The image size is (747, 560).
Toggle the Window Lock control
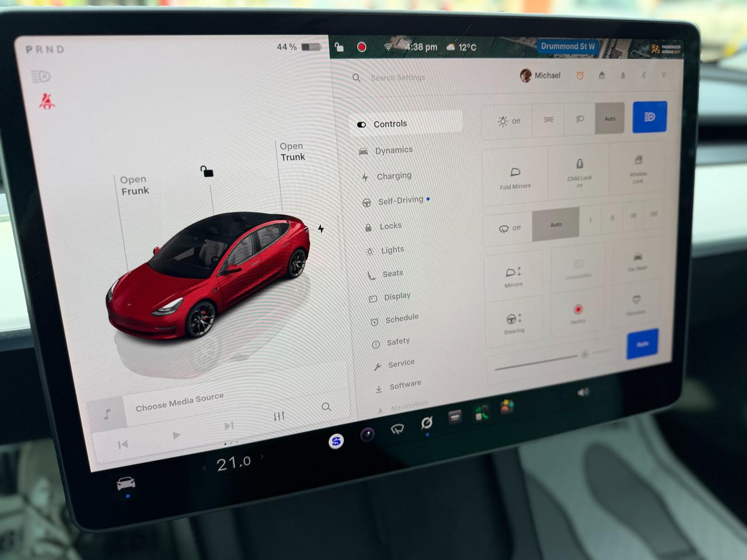(637, 167)
